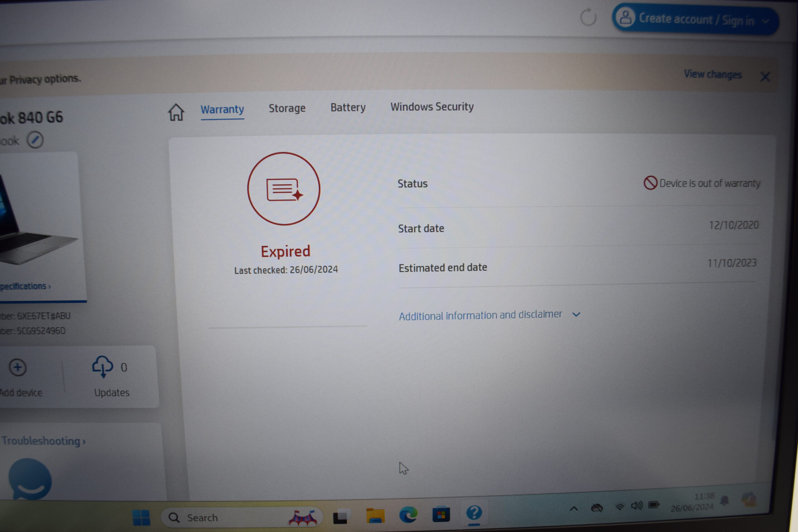798x532 pixels.
Task: Show hidden system tray icons
Action: (x=574, y=509)
